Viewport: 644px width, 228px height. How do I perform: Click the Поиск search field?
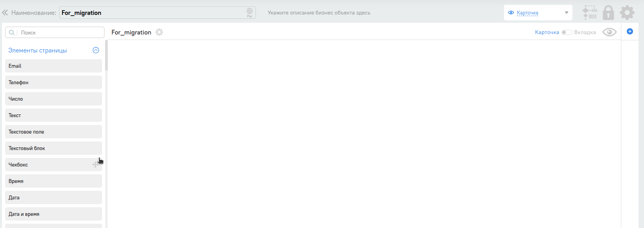(x=59, y=33)
